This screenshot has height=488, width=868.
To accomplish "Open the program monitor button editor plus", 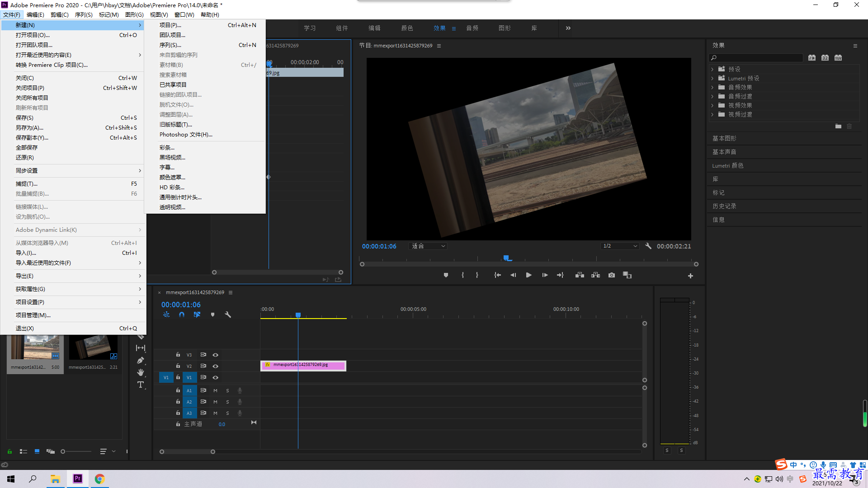I will click(690, 276).
